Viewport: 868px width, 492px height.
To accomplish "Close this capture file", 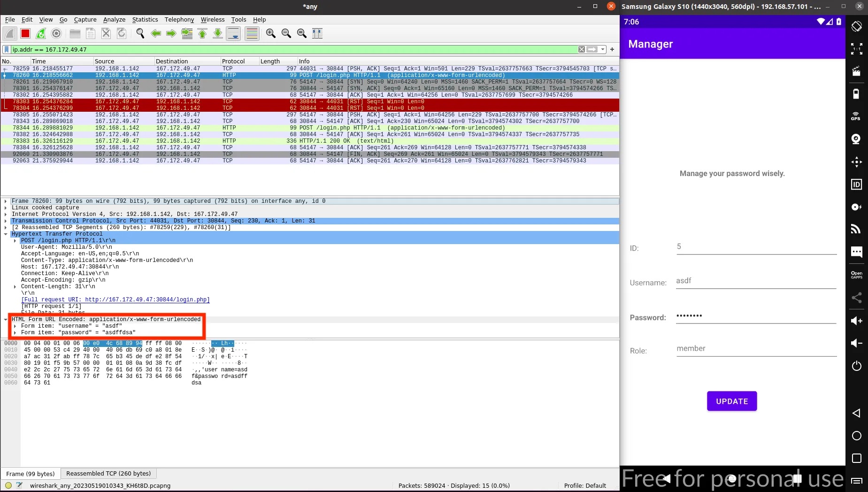I will click(106, 33).
